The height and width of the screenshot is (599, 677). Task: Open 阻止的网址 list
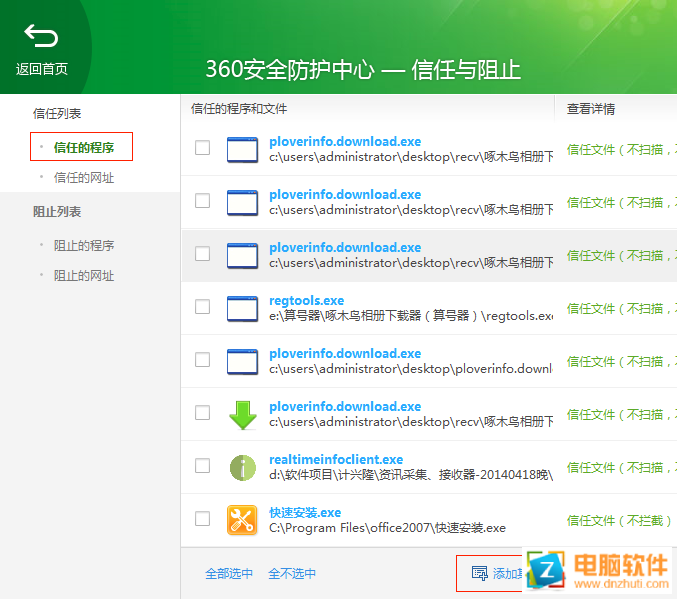(x=83, y=276)
